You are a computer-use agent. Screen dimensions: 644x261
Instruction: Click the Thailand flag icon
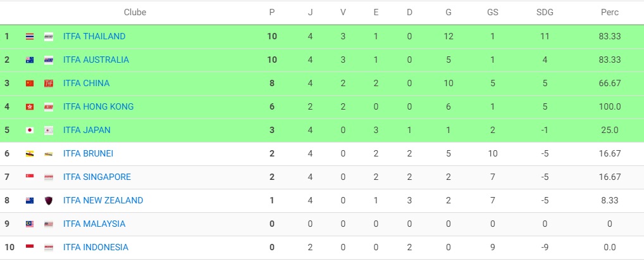click(30, 37)
